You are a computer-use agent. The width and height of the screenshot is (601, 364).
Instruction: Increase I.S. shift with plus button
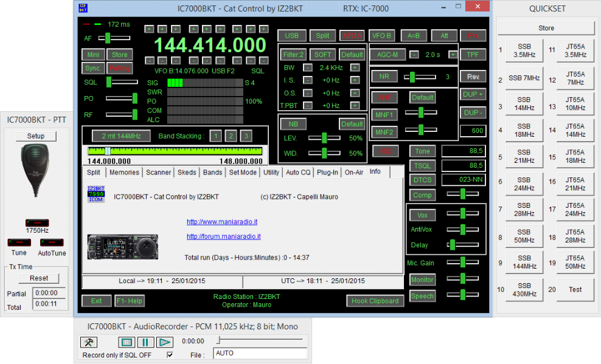(355, 80)
